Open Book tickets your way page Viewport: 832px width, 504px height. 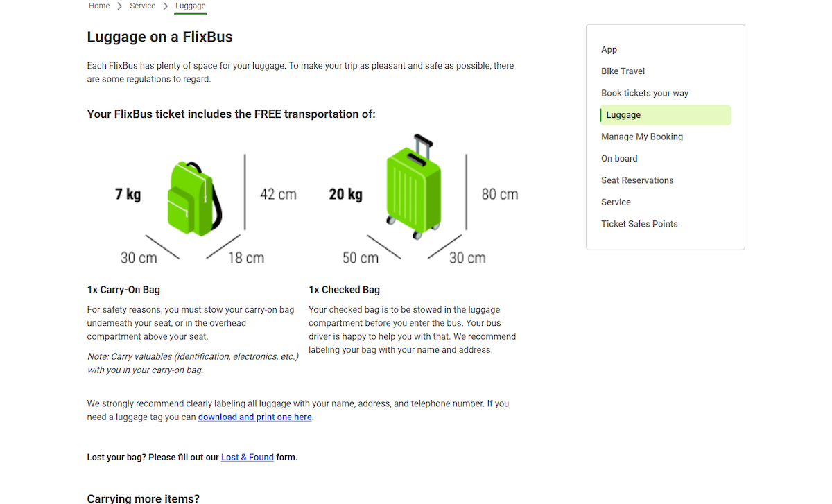645,93
